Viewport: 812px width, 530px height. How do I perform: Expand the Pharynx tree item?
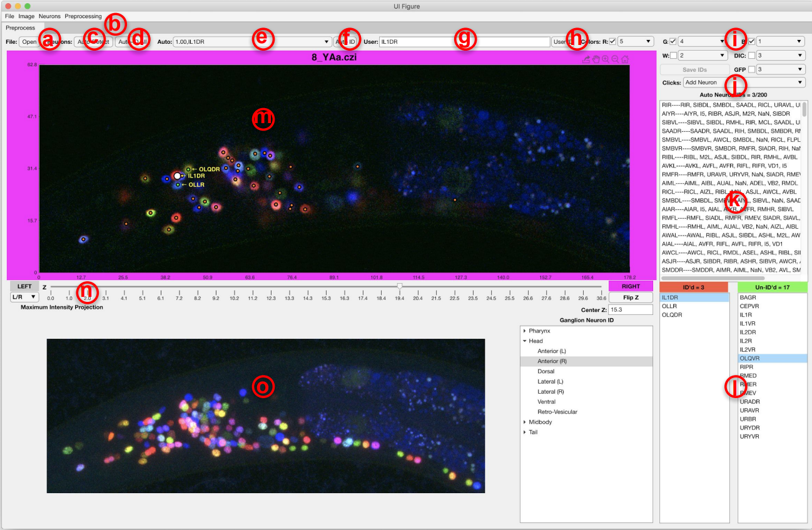[524, 331]
